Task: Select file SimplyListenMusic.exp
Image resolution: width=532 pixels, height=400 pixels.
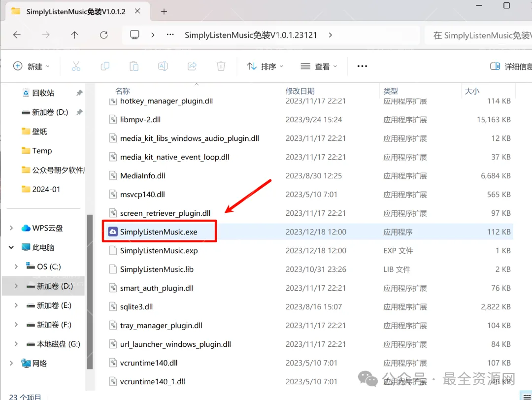Action: [x=159, y=251]
